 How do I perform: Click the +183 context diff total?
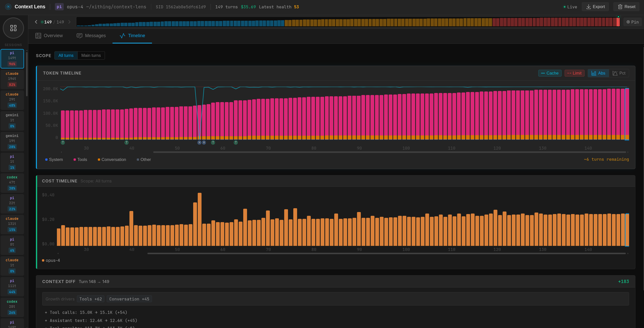[624, 282]
